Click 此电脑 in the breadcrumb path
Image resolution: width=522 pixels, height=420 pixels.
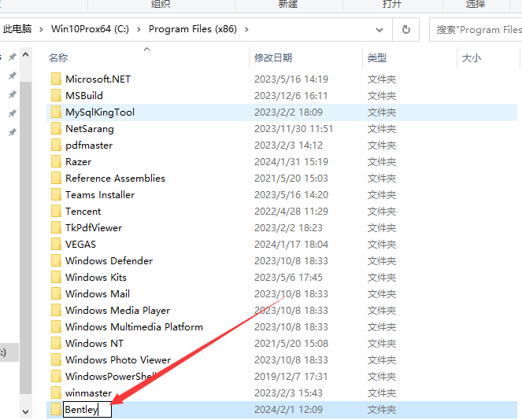pyautogui.click(x=17, y=30)
